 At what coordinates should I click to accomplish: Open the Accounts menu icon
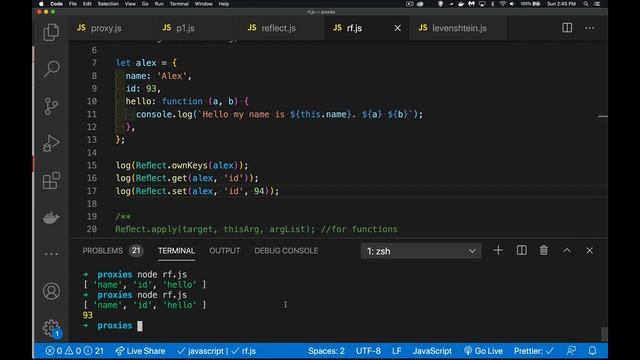coord(51,291)
